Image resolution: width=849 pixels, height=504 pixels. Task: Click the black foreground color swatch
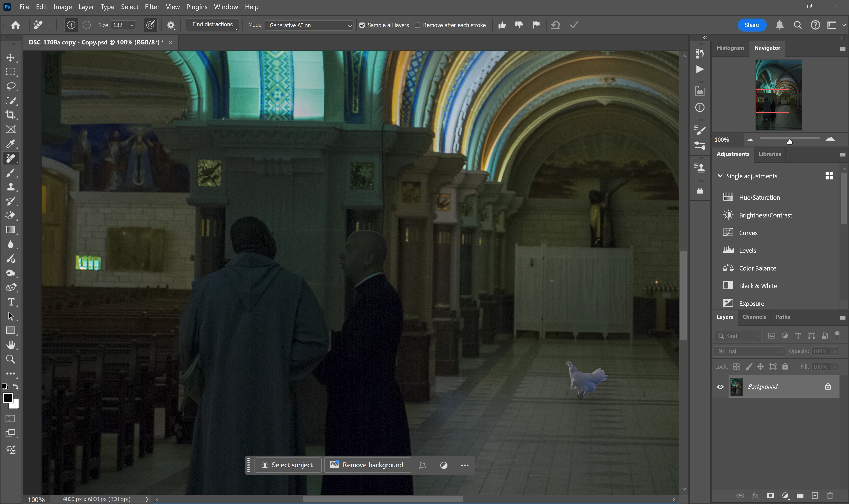pos(8,398)
